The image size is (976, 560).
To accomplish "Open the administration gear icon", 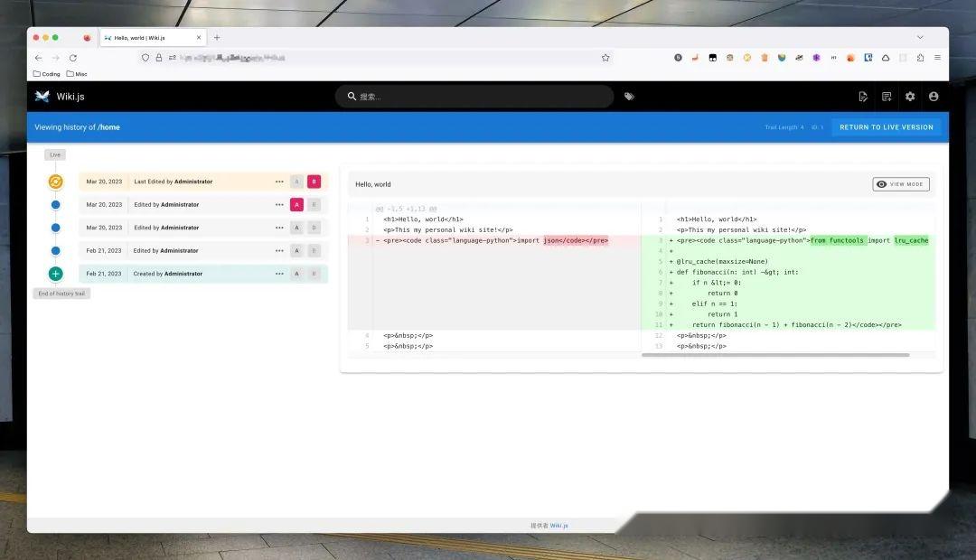I will [910, 97].
